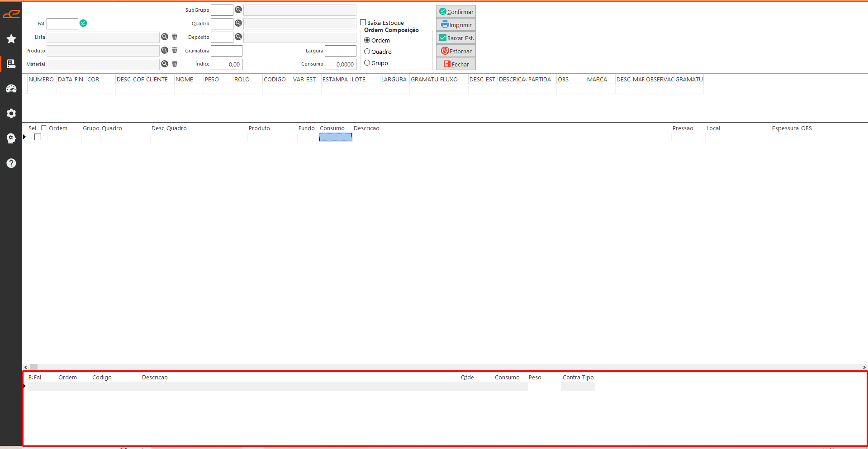Select the Quadro radio option
This screenshot has height=449, width=868.
[x=367, y=52]
